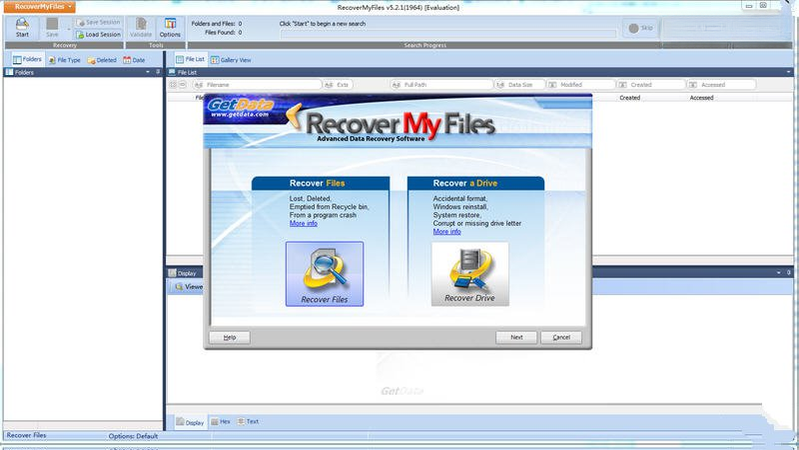Click the Viewer tab in the Display panel

[188, 287]
